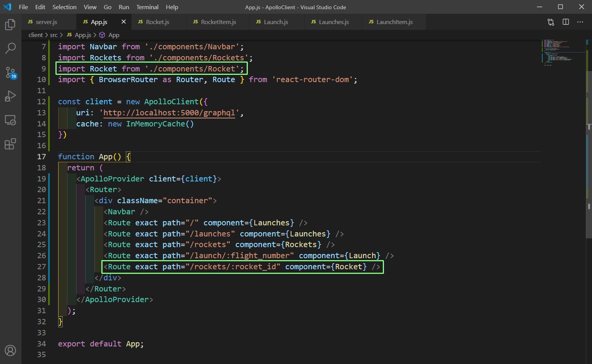
Task: Click the 'return (' statement
Action: (85, 168)
